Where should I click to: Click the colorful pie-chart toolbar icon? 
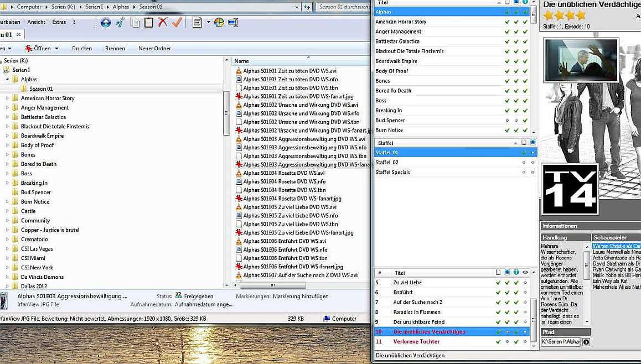coord(219,22)
